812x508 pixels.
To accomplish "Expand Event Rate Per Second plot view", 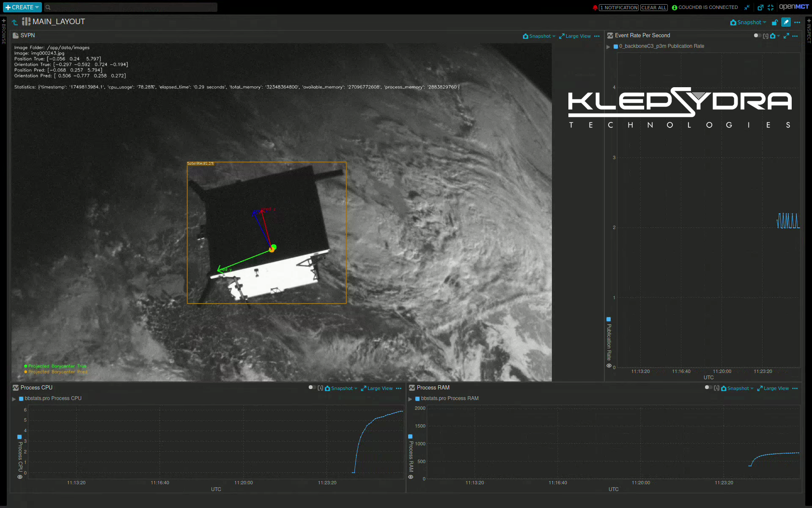I will pos(786,36).
